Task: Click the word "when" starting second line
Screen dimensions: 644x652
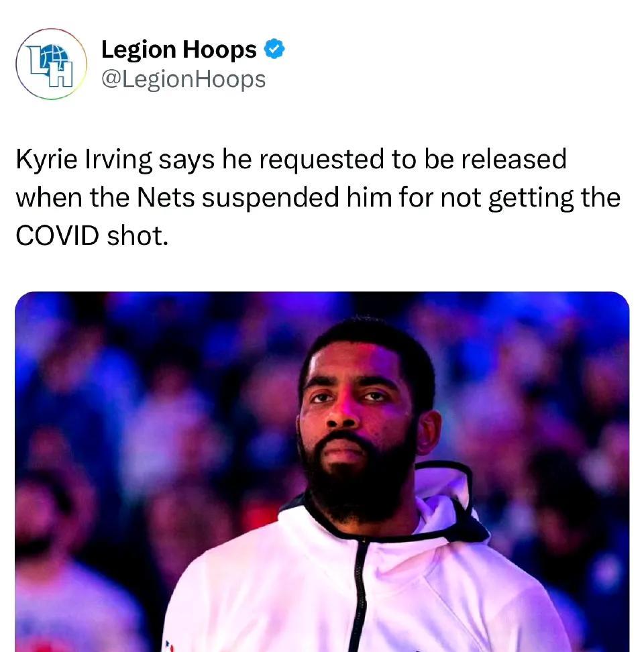Action: pyautogui.click(x=49, y=197)
